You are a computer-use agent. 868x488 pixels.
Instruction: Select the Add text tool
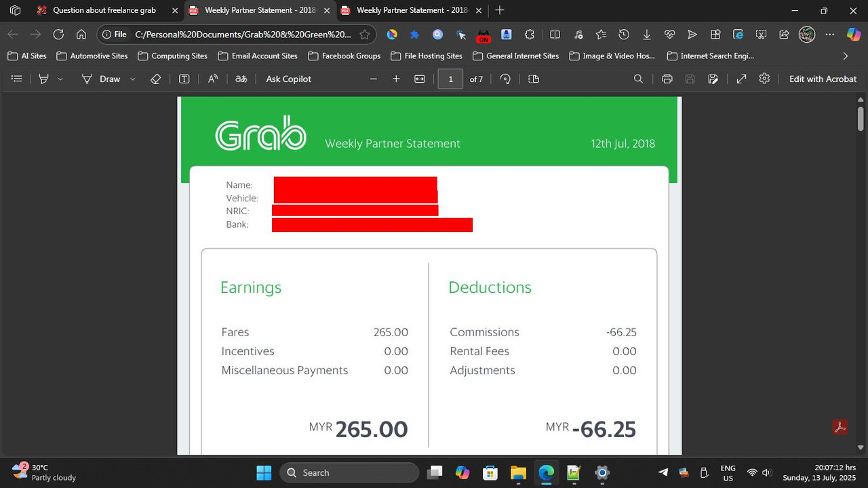pos(184,79)
